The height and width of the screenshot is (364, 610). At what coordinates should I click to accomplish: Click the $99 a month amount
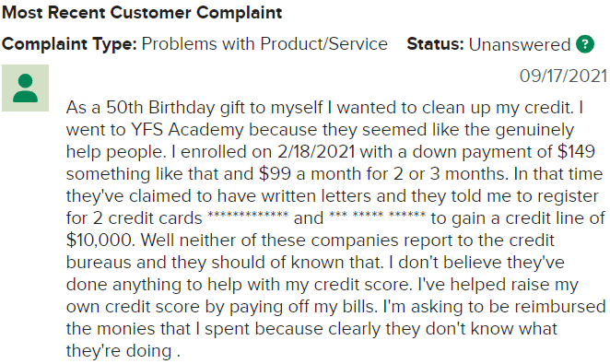pos(275,174)
